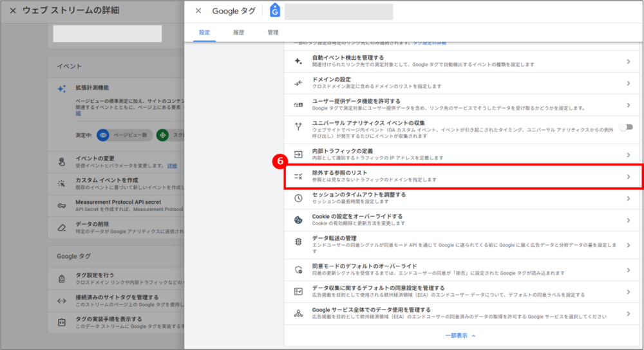
Task: Expand セッションのタイムアウトを調整する chevron
Action: 629,199
